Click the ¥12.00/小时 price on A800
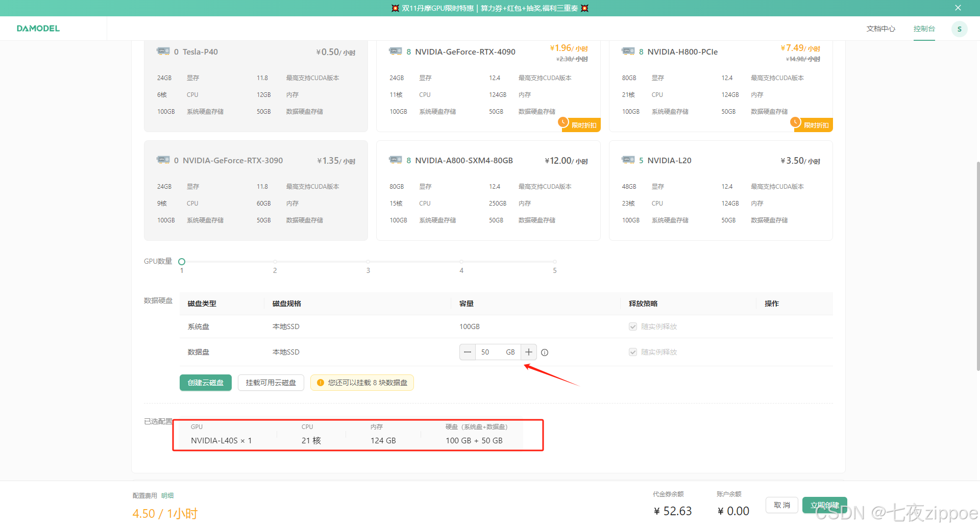Image resolution: width=980 pixels, height=529 pixels. click(566, 161)
